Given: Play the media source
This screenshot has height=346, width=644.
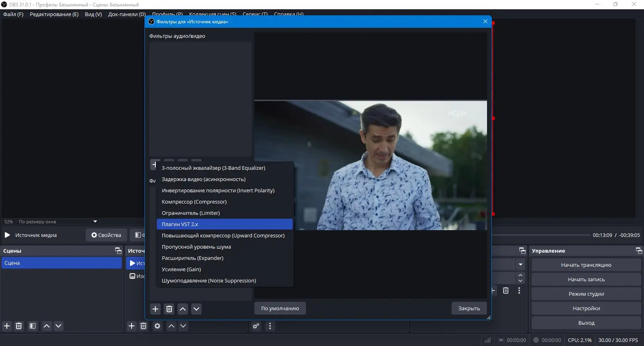Looking at the screenshot, I should click(7, 235).
